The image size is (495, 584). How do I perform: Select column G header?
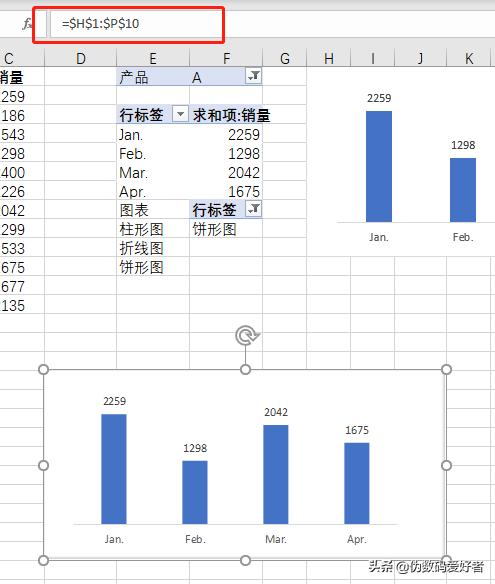pos(285,58)
